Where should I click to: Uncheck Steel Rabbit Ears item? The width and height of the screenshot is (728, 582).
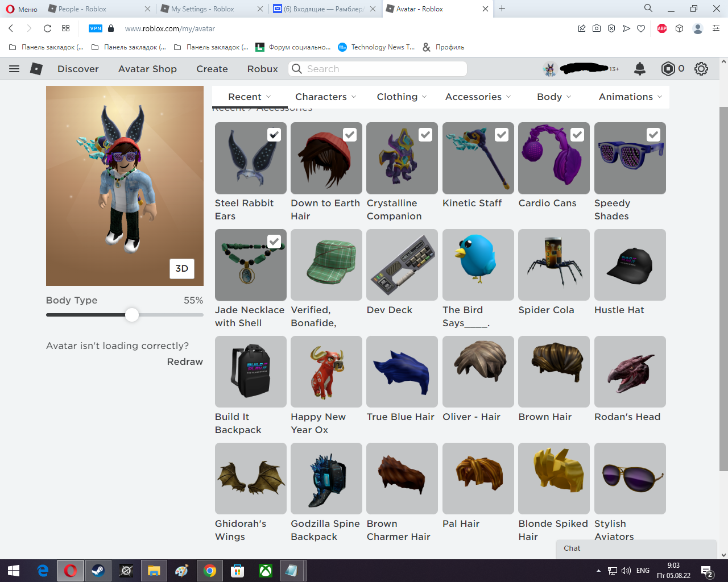click(x=274, y=135)
